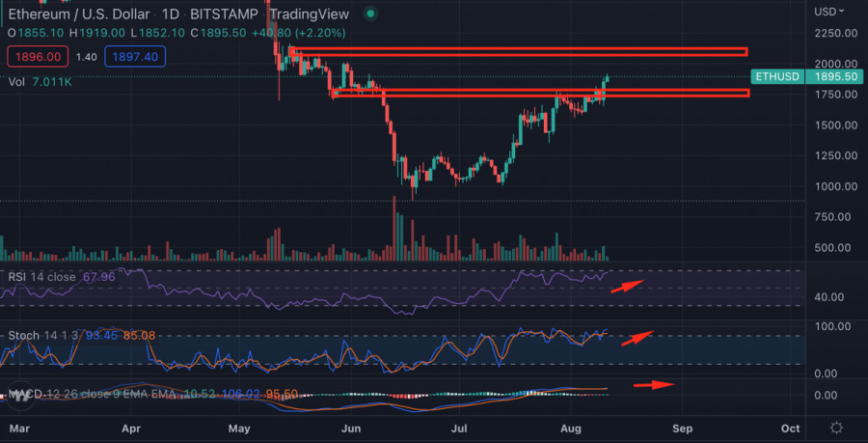
Task: Click the 2000.00 price axis label
Action: click(x=836, y=64)
